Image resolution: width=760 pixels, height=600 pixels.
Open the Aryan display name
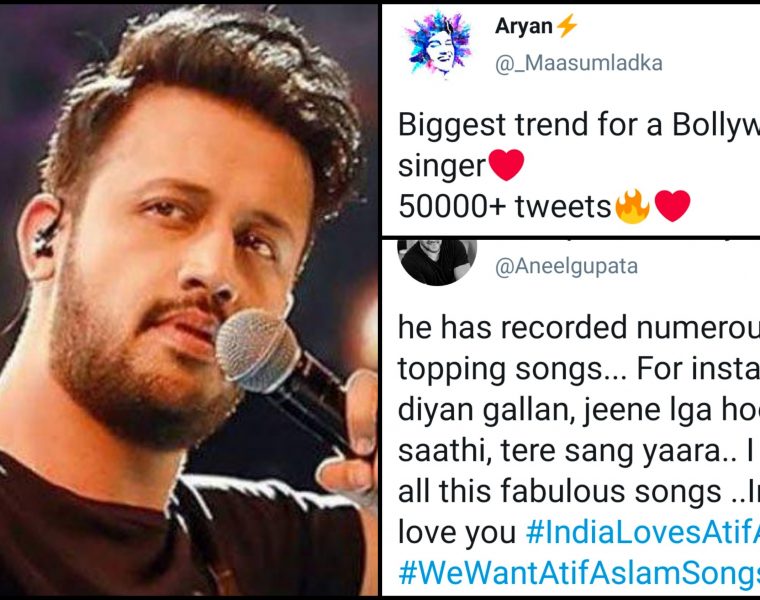[x=523, y=26]
